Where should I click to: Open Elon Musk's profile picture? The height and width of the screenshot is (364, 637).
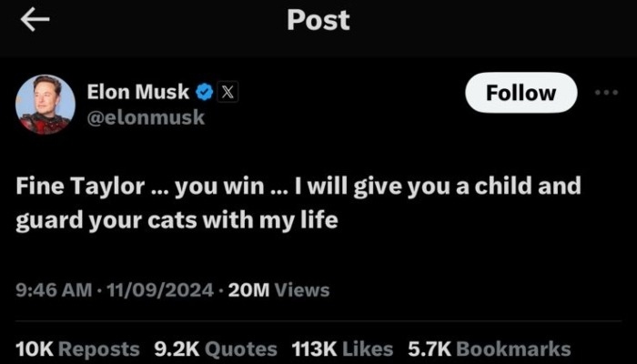[x=45, y=105]
